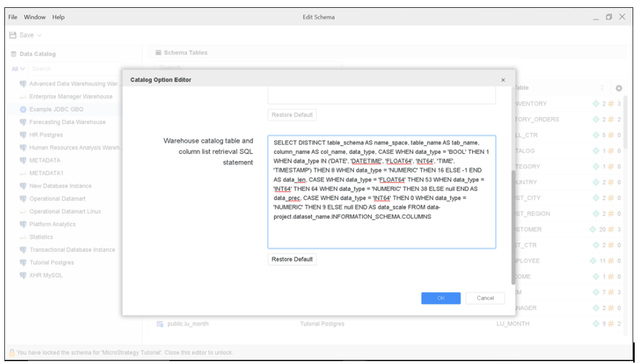Select New Database Instance icon
The height and width of the screenshot is (364, 639).
pyautogui.click(x=23, y=186)
